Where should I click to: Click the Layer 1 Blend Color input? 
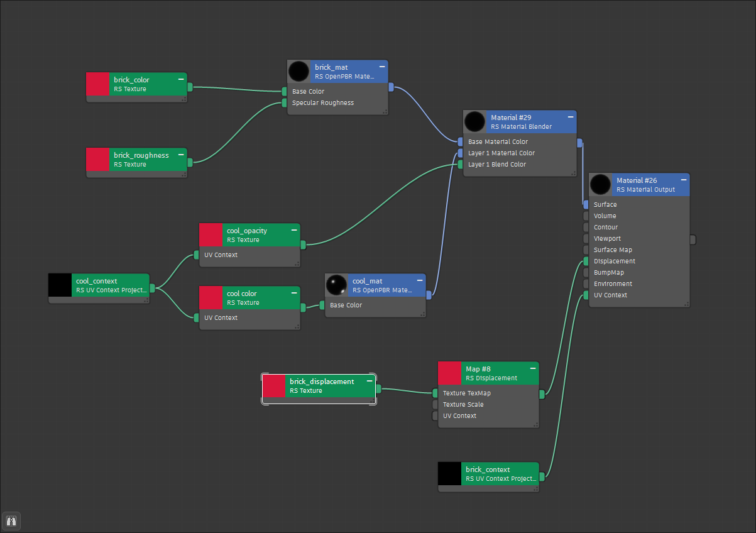click(460, 165)
